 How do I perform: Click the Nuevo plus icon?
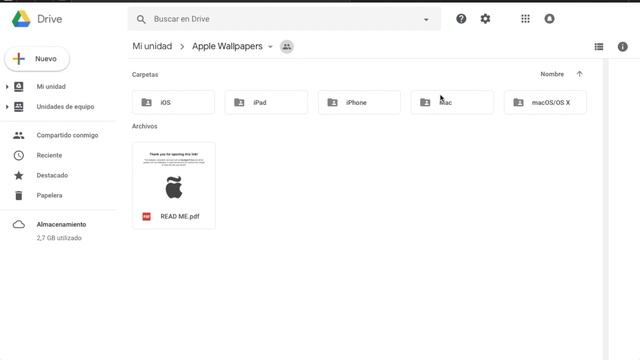pos(18,59)
